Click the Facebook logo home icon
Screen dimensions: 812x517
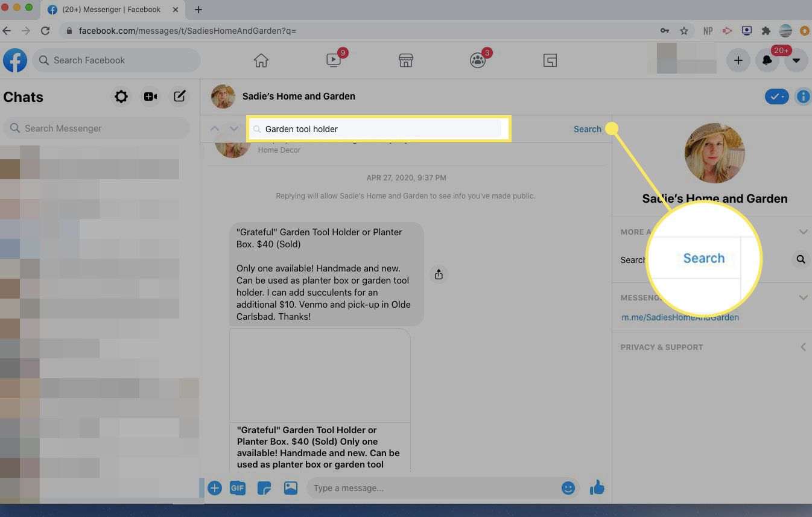coord(15,60)
